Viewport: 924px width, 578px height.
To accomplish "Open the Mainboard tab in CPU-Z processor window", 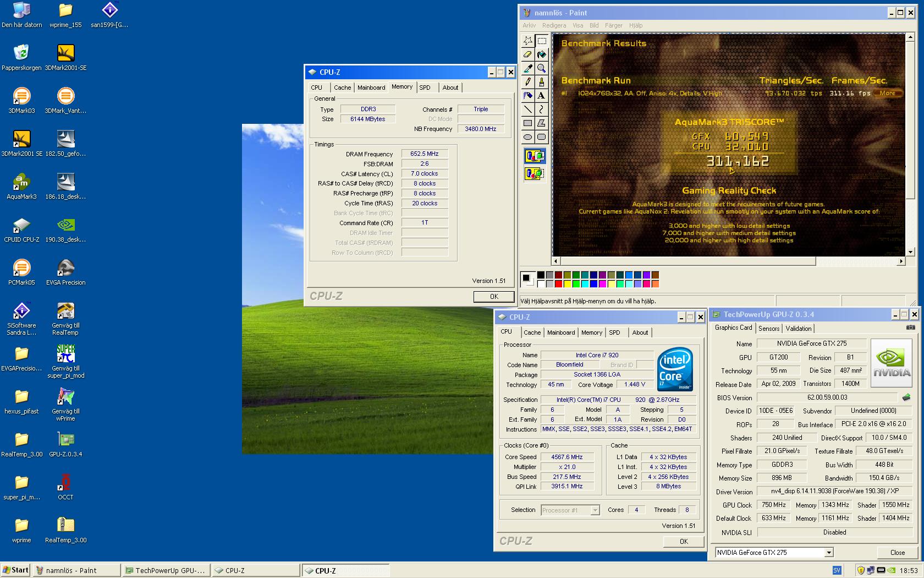I will [561, 332].
